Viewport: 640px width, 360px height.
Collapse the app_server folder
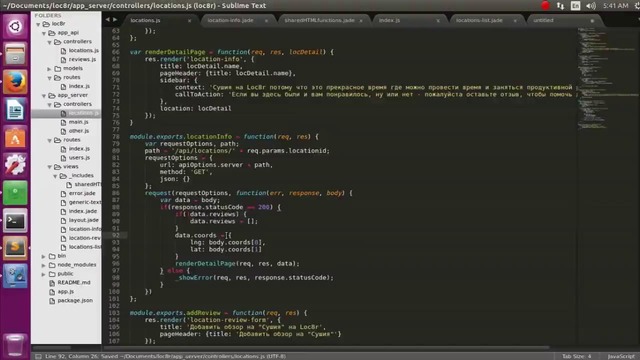coord(44,96)
